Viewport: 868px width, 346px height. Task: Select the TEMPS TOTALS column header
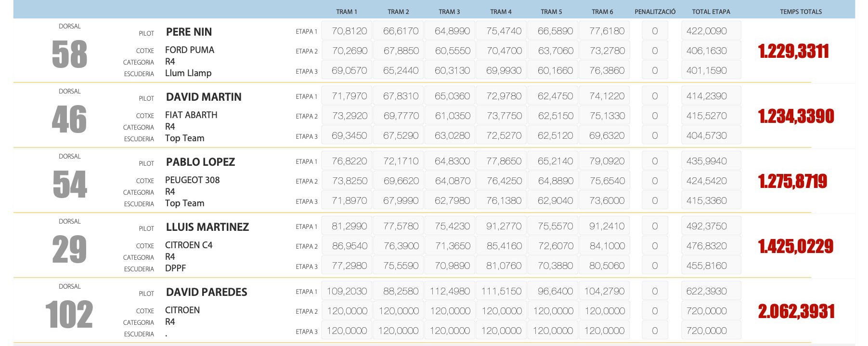801,12
